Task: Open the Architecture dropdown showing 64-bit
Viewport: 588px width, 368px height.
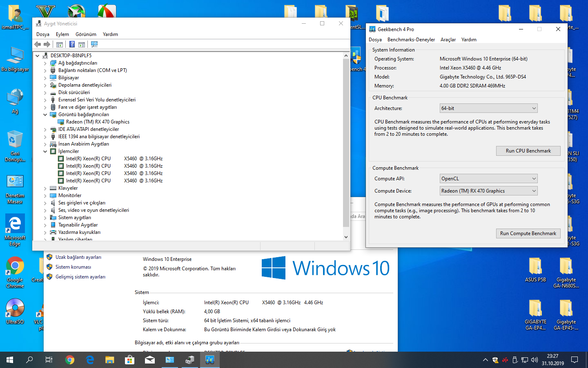Action: [x=488, y=108]
